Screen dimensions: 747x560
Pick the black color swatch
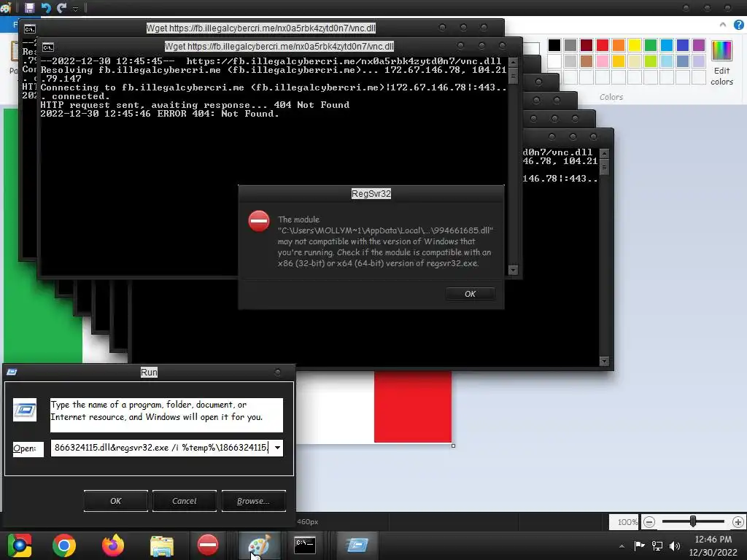[x=554, y=44]
